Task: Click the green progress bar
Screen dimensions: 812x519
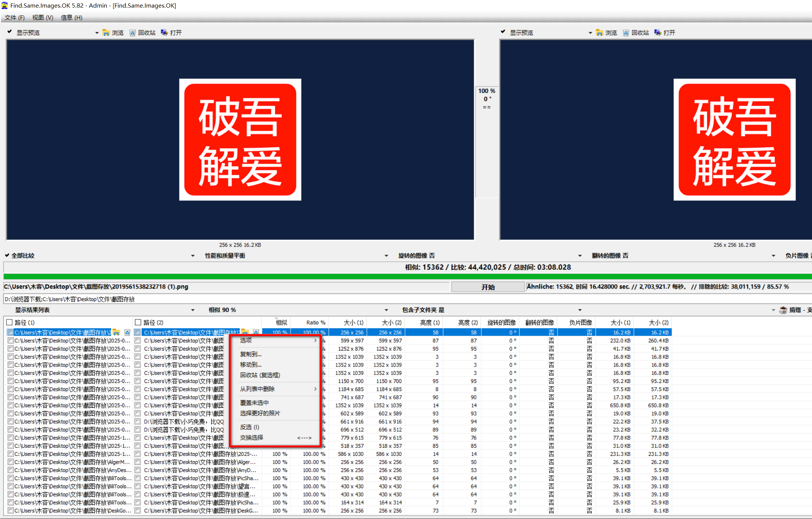Action: (x=406, y=276)
